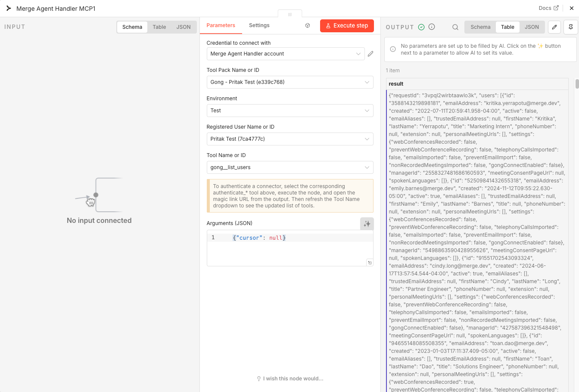Click the lightbulb icon near feedback text
Image resolution: width=579 pixels, height=392 pixels.
pos(259,379)
